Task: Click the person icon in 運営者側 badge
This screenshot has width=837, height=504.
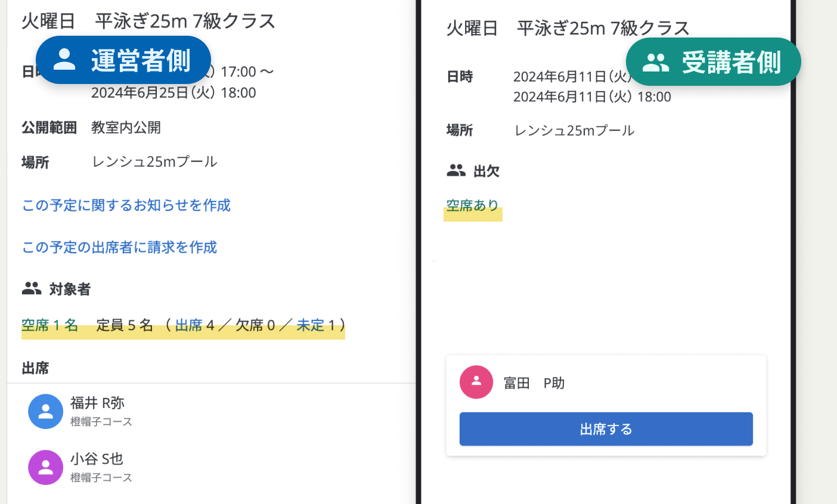Action: [x=64, y=60]
